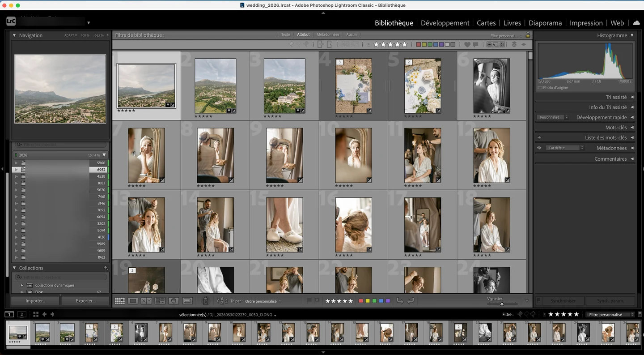Expand the Mots-clés panel

(632, 128)
